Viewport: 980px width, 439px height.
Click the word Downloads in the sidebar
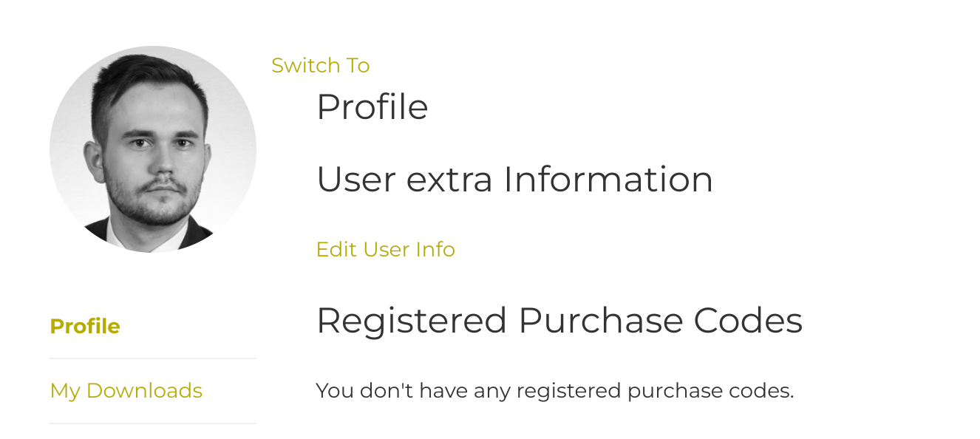tap(144, 390)
